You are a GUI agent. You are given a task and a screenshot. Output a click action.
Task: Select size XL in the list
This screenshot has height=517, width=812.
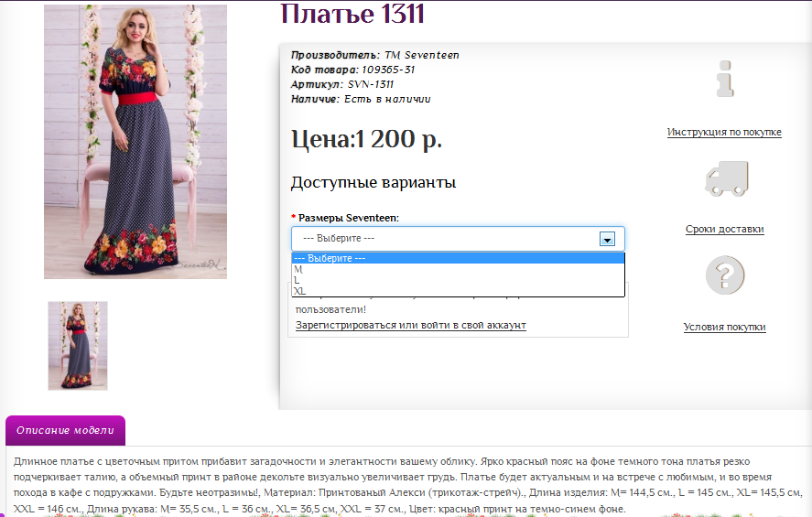pos(458,291)
